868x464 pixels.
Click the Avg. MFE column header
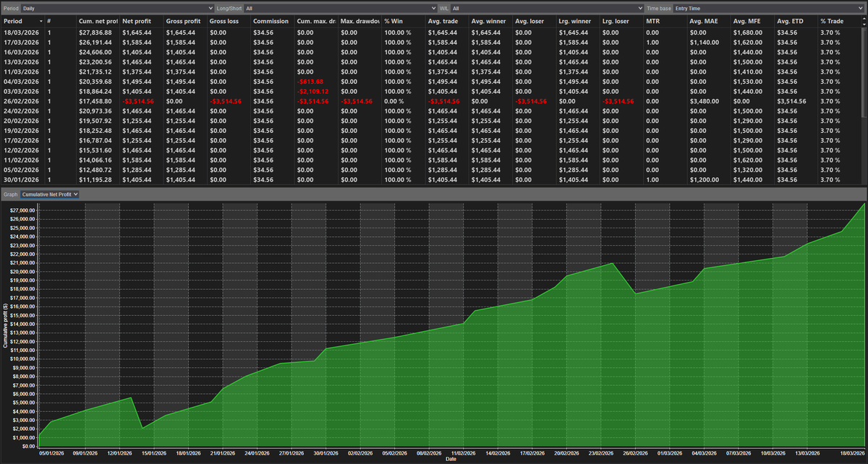pos(752,22)
